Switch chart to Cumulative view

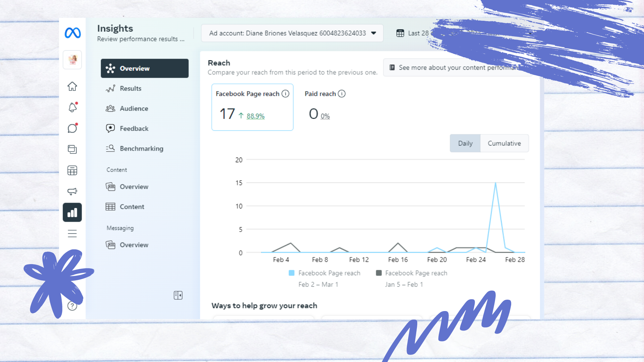[504, 143]
